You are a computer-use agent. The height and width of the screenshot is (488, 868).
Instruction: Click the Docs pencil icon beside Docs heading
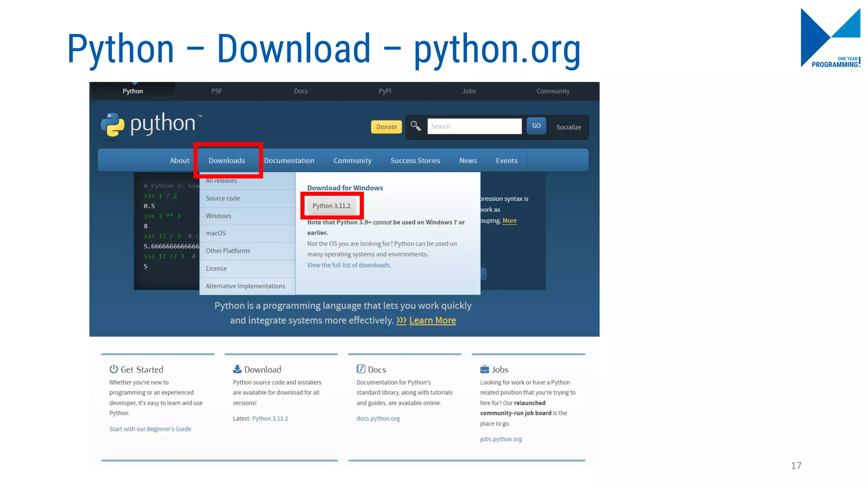pyautogui.click(x=361, y=369)
